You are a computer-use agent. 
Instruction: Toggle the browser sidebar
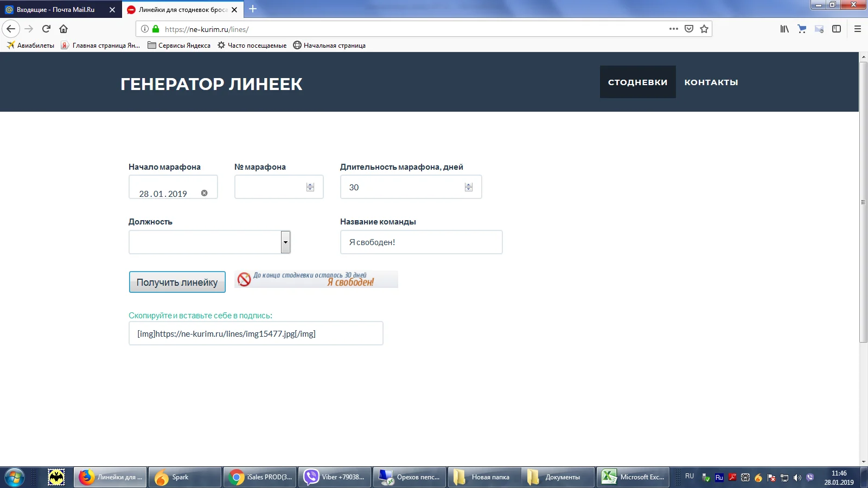point(837,29)
